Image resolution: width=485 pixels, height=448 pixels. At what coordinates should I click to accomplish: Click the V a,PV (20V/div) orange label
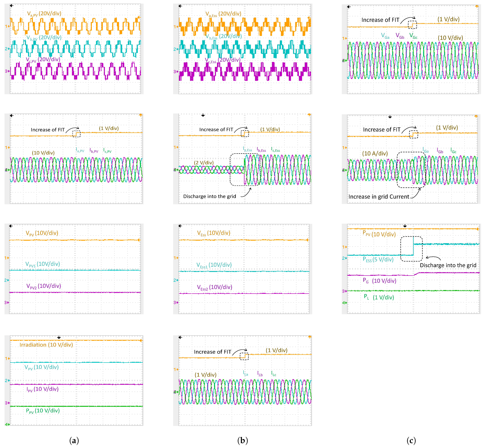(x=44, y=14)
